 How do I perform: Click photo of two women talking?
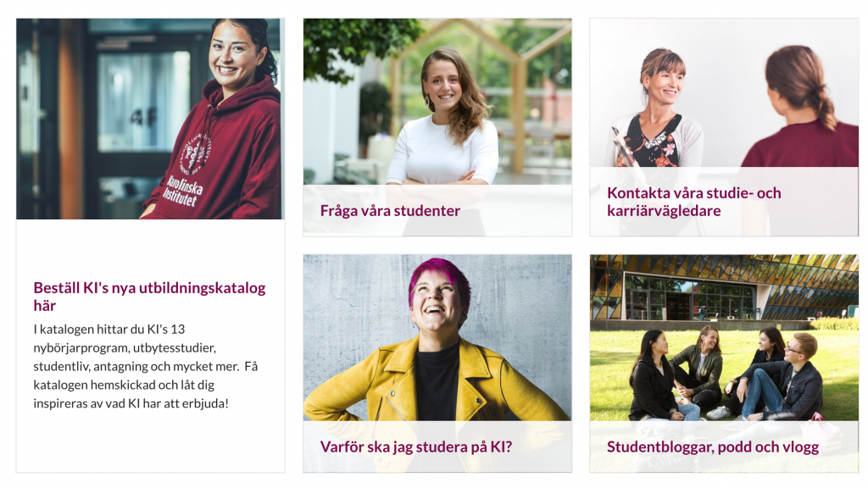(x=724, y=93)
